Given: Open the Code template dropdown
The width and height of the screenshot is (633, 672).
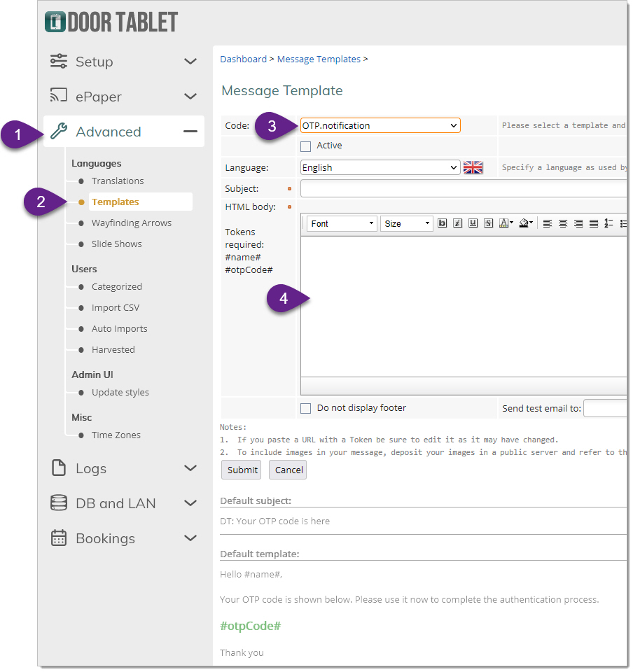Looking at the screenshot, I should tap(380, 125).
